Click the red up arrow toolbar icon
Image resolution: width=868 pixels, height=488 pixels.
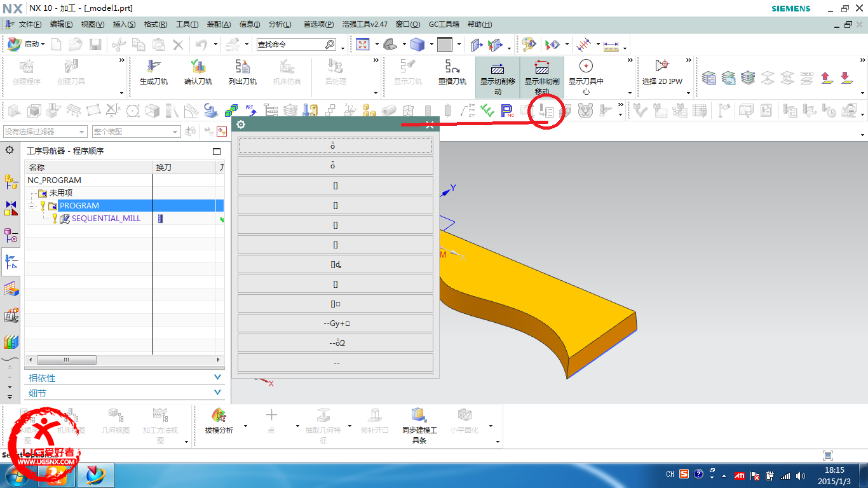[826, 78]
